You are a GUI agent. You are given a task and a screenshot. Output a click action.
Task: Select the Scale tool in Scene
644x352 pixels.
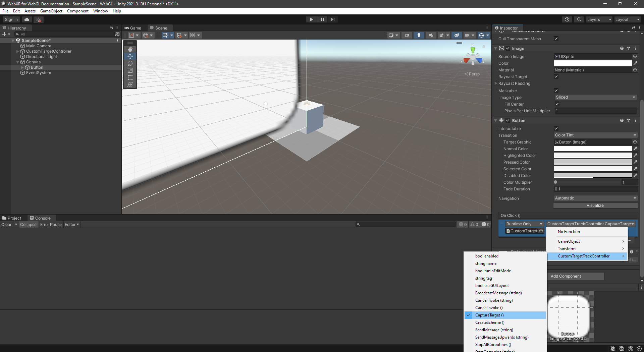130,70
